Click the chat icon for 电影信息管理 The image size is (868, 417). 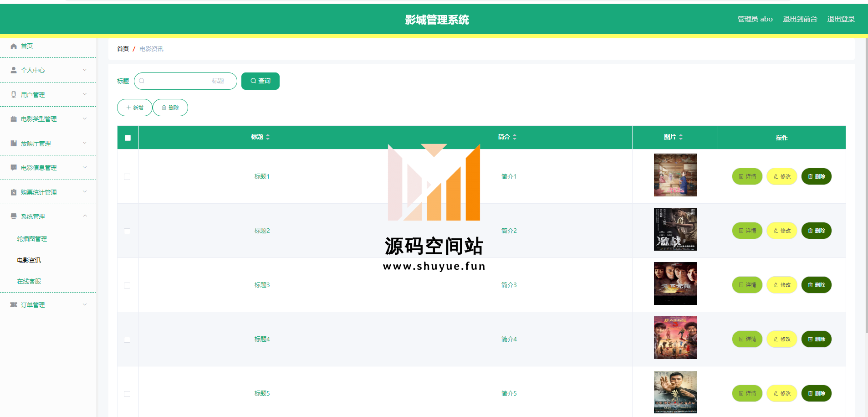14,167
